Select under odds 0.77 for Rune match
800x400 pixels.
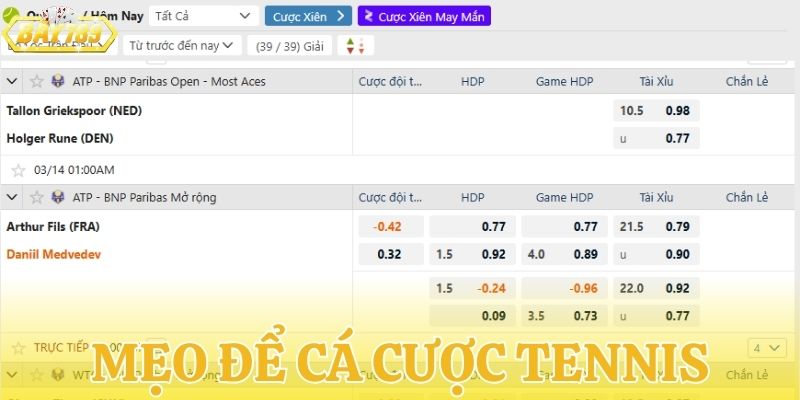tap(656, 138)
